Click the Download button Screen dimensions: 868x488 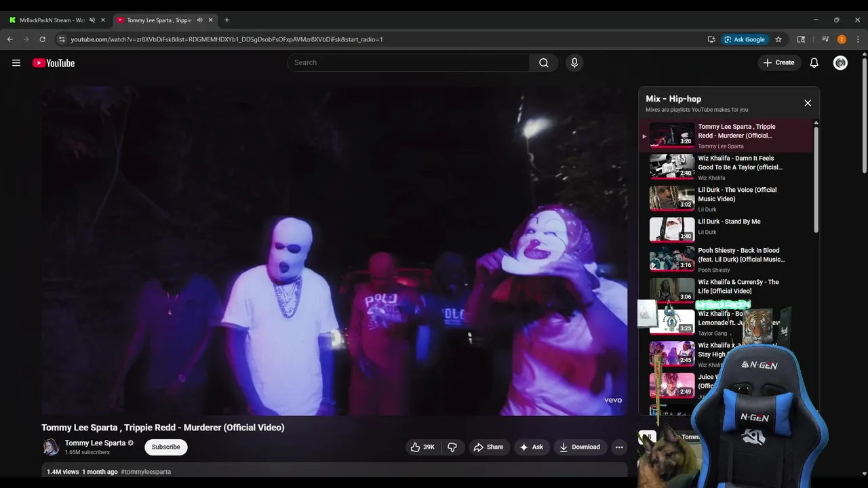[580, 447]
